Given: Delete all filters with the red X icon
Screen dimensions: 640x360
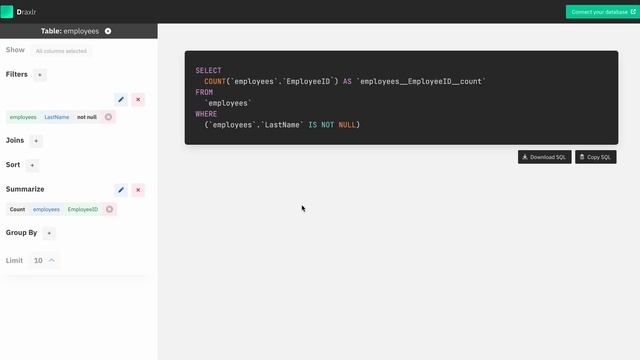Looking at the screenshot, I should pyautogui.click(x=138, y=100).
